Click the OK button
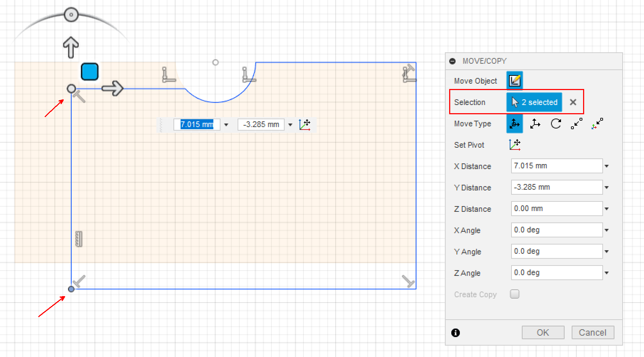 (543, 332)
